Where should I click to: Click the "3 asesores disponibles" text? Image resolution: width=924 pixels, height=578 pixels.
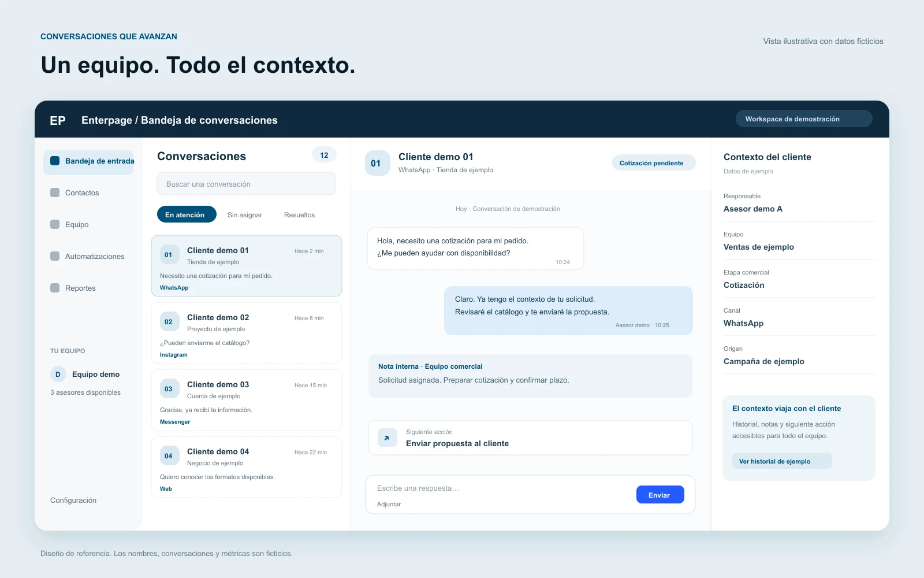85,392
